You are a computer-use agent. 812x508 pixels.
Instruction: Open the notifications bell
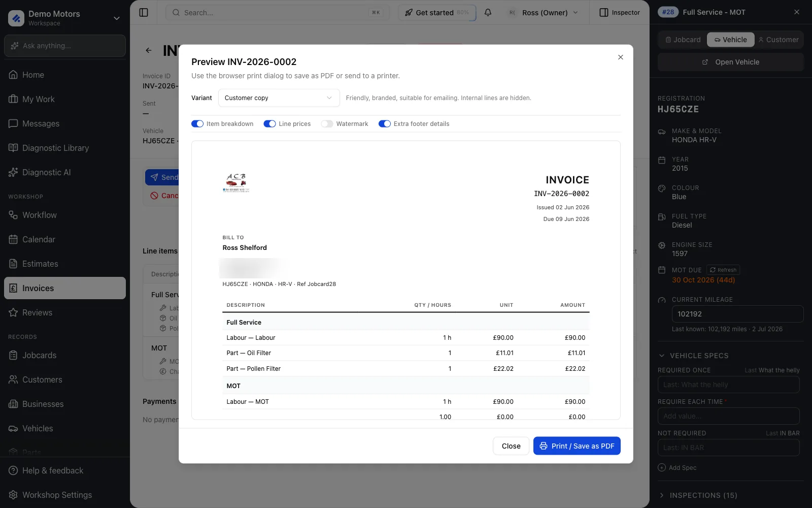click(488, 13)
